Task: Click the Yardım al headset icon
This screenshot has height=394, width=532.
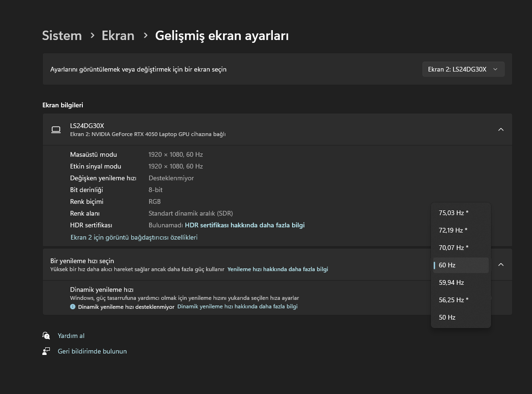Action: click(x=46, y=336)
